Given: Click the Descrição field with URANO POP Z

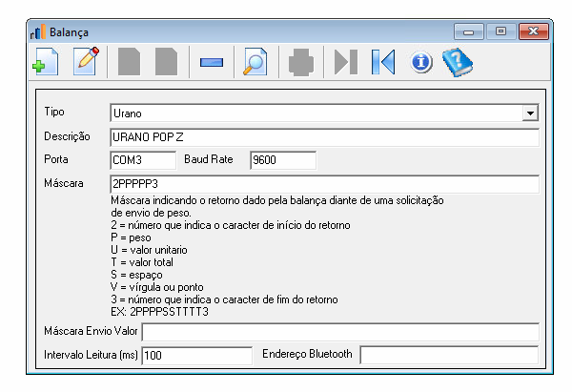Looking at the screenshot, I should click(x=324, y=137).
